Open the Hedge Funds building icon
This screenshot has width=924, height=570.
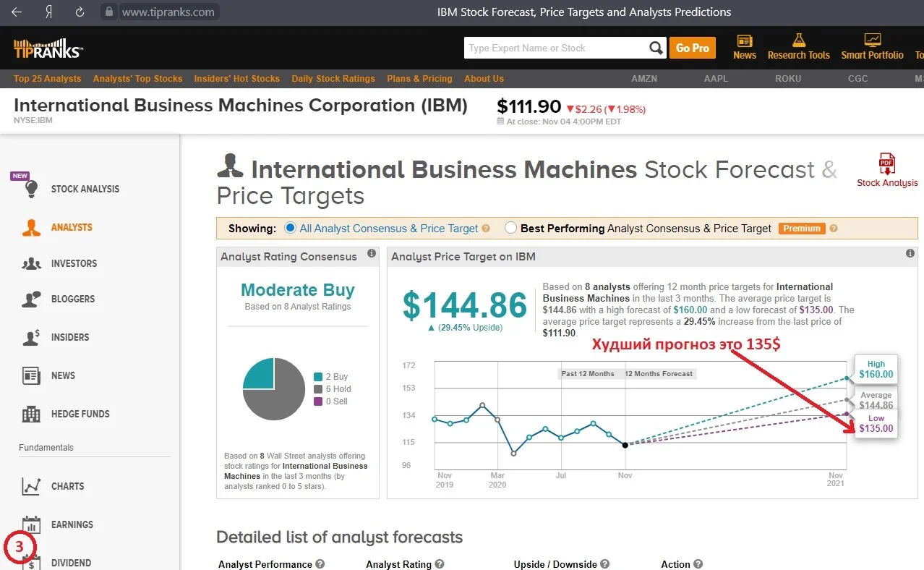coord(31,414)
